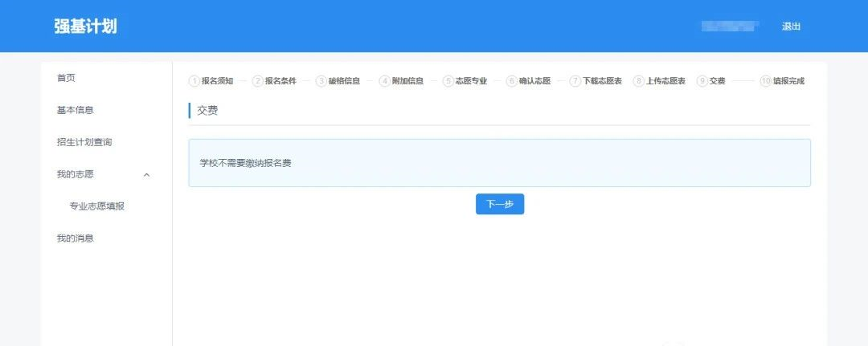Select 我的志愿 sidebar menu

(x=75, y=174)
